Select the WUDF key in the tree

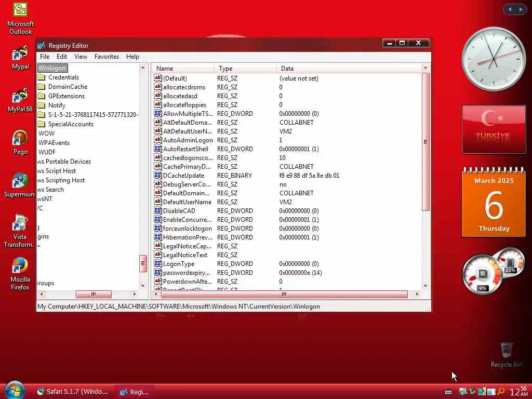pos(47,152)
